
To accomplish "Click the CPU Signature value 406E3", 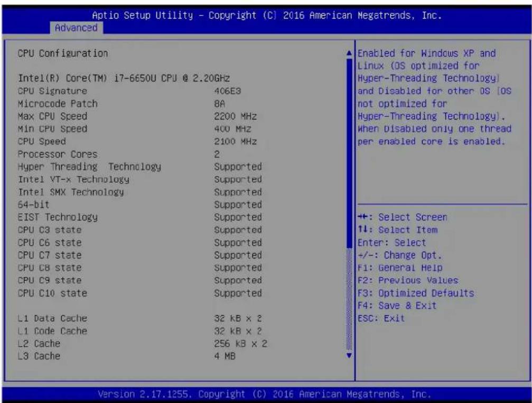I will [227, 91].
